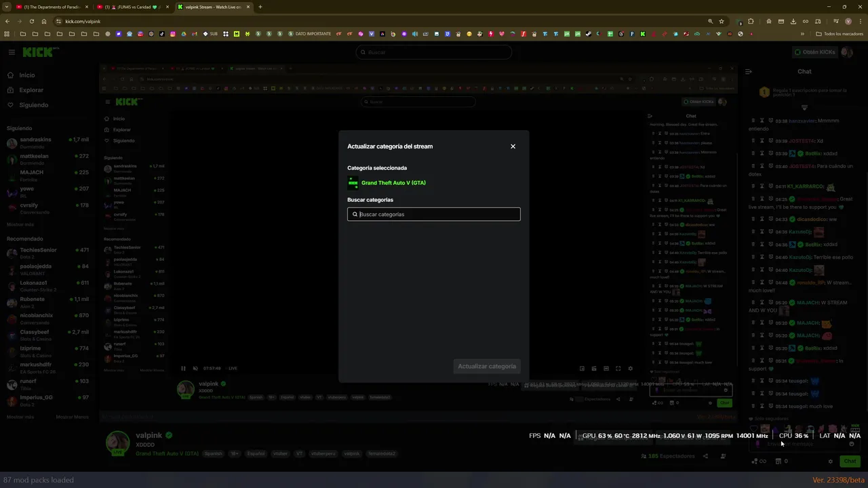868x488 pixels.
Task: Go back in browser history
Action: [7, 21]
